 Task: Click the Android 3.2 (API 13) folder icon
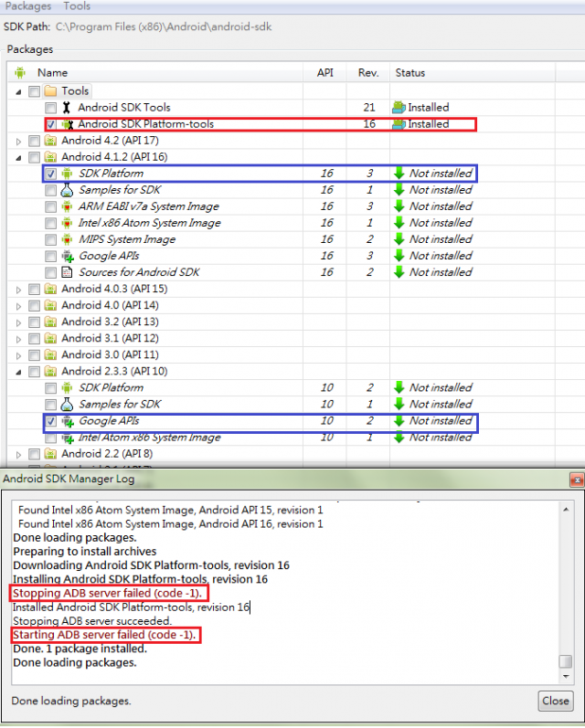pyautogui.click(x=50, y=322)
